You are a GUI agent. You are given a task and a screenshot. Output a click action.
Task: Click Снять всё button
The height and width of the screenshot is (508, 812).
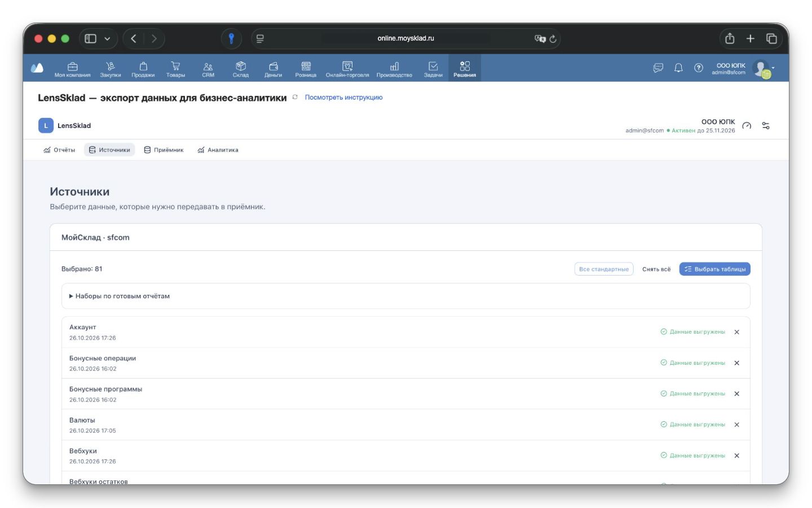[656, 269]
